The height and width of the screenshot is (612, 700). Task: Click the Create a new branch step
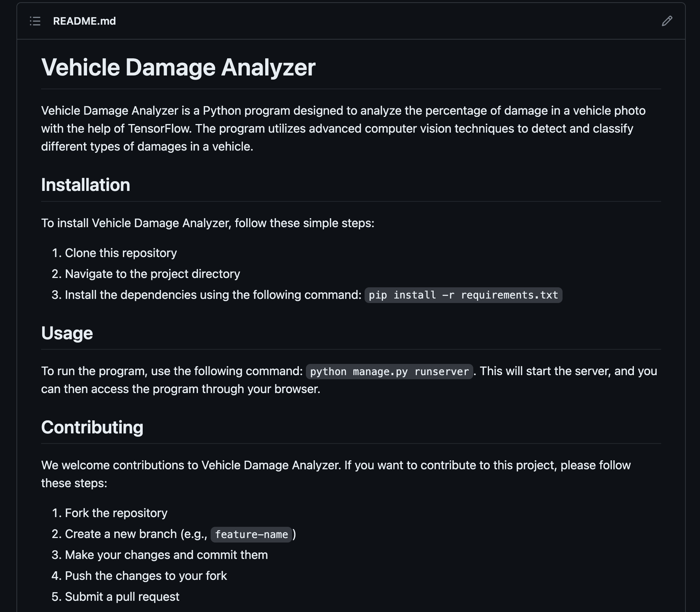(x=180, y=534)
